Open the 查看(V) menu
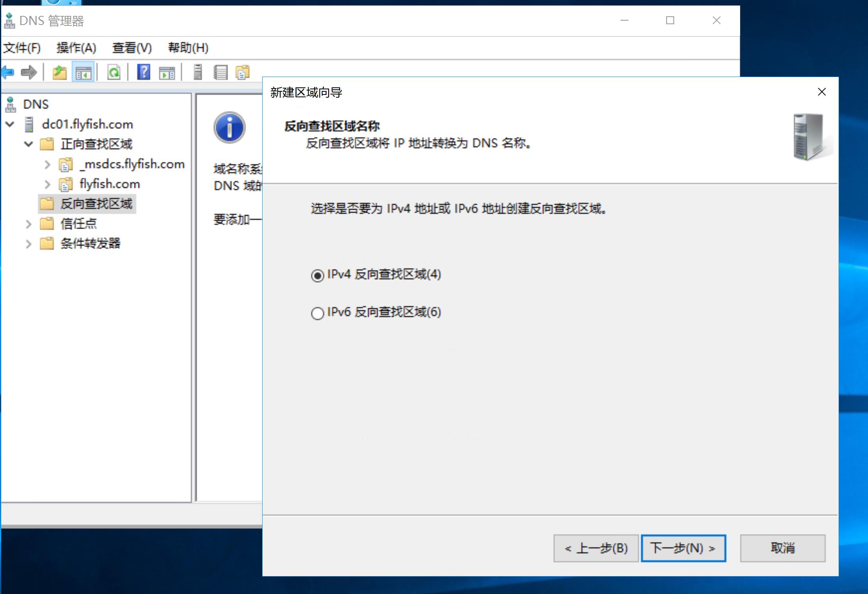868x594 pixels. tap(132, 48)
